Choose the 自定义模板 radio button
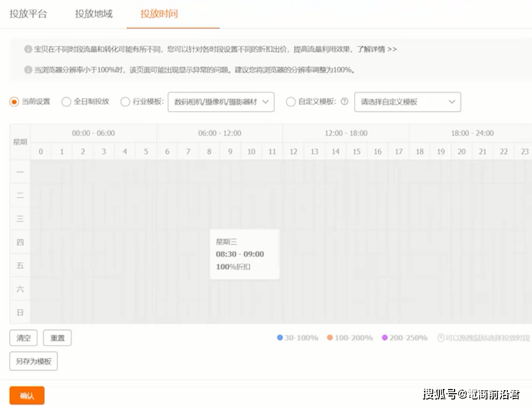Image resolution: width=532 pixels, height=406 pixels. click(x=291, y=102)
